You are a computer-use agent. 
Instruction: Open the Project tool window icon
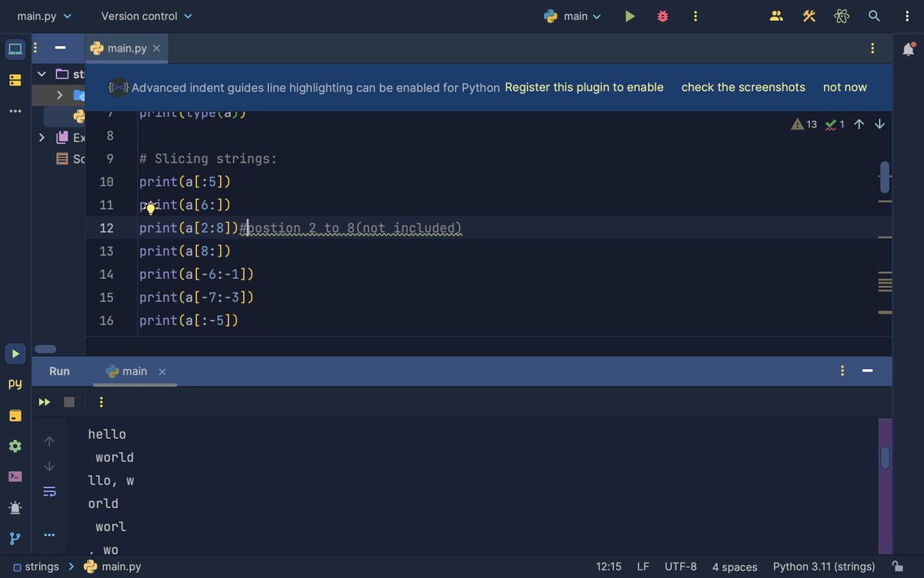pos(15,49)
